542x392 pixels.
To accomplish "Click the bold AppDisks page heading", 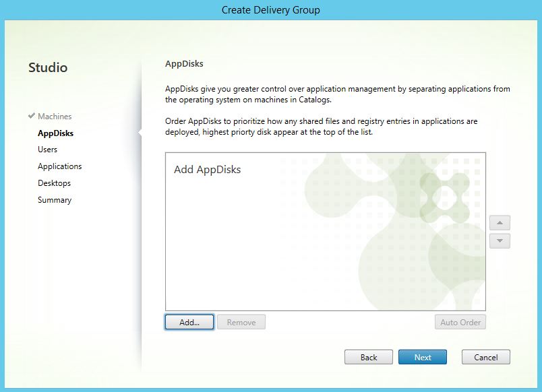I will click(184, 64).
